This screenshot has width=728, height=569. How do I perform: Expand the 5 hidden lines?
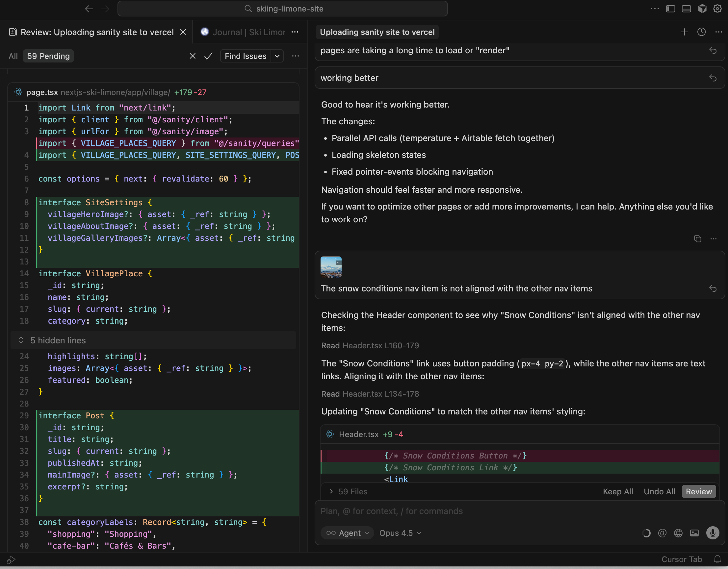[58, 340]
